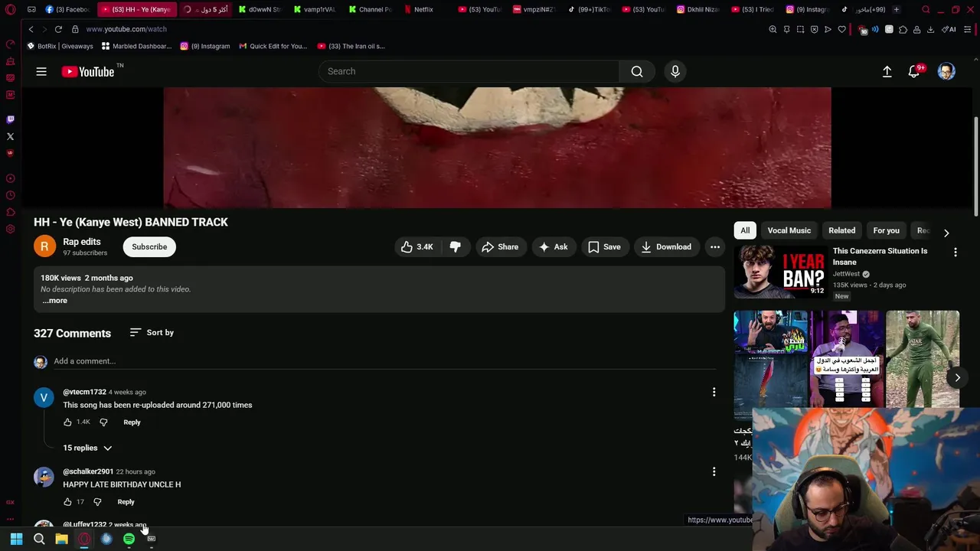Show more filter chips with the arrow
The image size is (980, 551).
[946, 233]
